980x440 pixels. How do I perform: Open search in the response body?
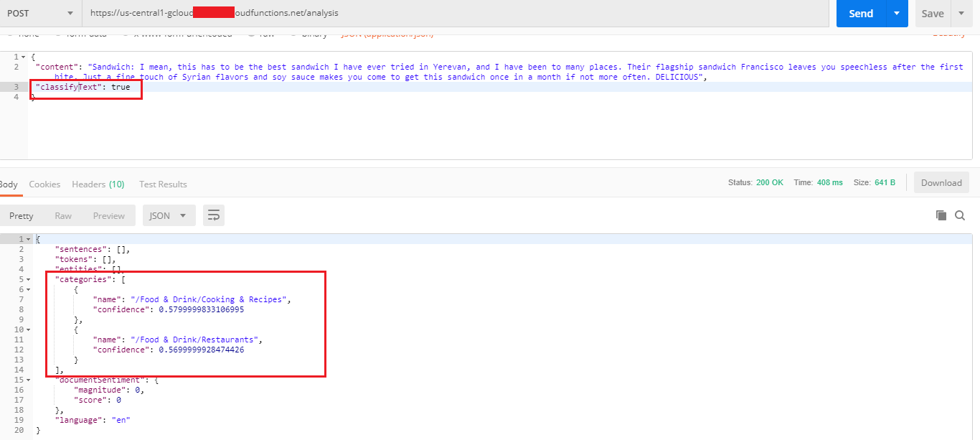pyautogui.click(x=960, y=215)
